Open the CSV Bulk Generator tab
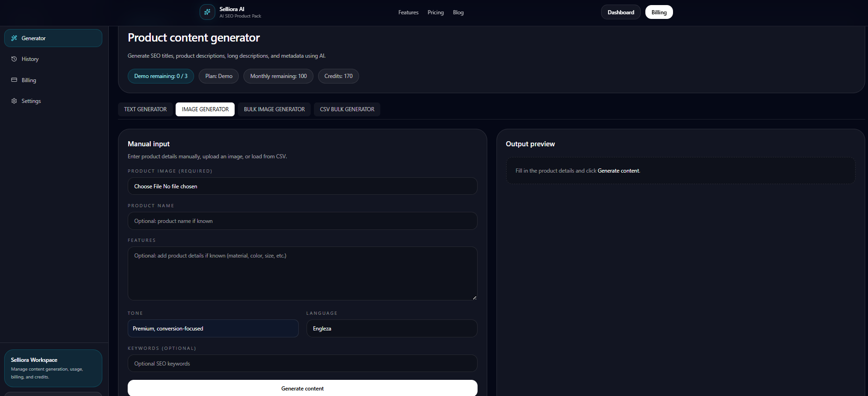Screen dimensions: 868x396 (347, 109)
